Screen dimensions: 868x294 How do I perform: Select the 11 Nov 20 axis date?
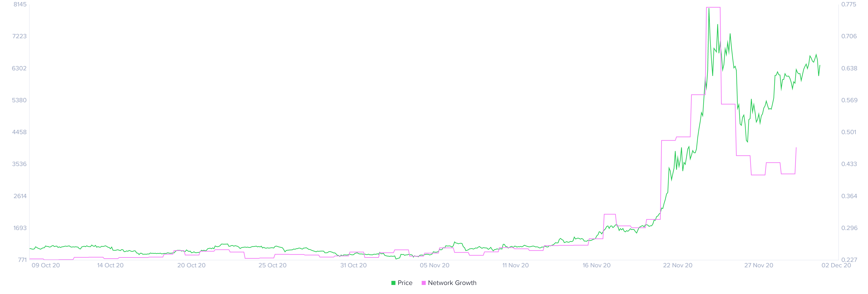516,265
